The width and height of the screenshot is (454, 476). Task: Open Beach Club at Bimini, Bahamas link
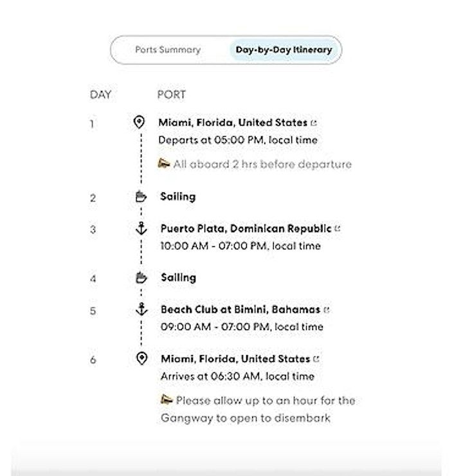241,309
